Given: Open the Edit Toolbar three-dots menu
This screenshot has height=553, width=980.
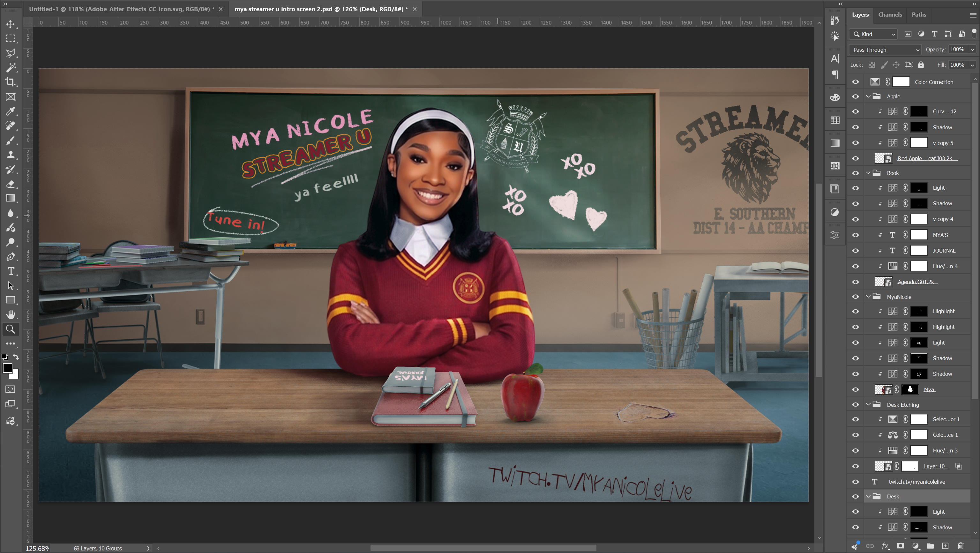Looking at the screenshot, I should 10,344.
